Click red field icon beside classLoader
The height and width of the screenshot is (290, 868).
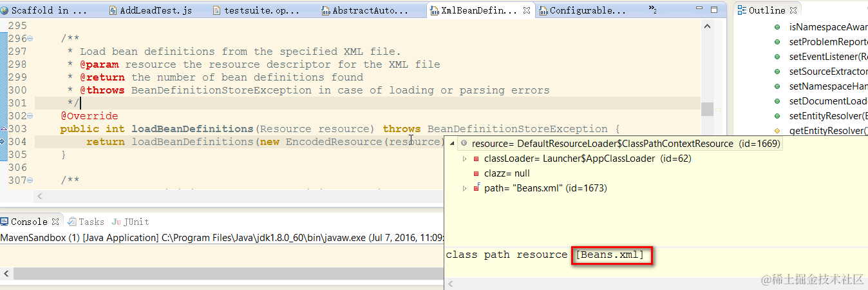(476, 159)
